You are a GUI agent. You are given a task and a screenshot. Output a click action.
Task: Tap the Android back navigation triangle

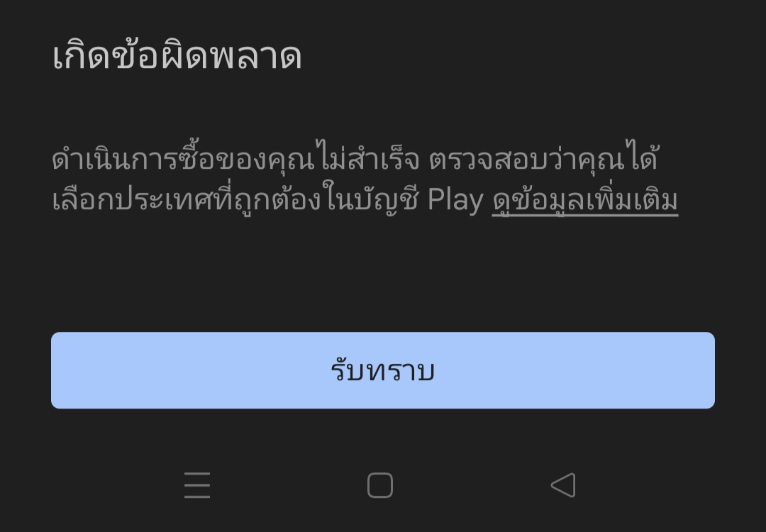click(563, 485)
